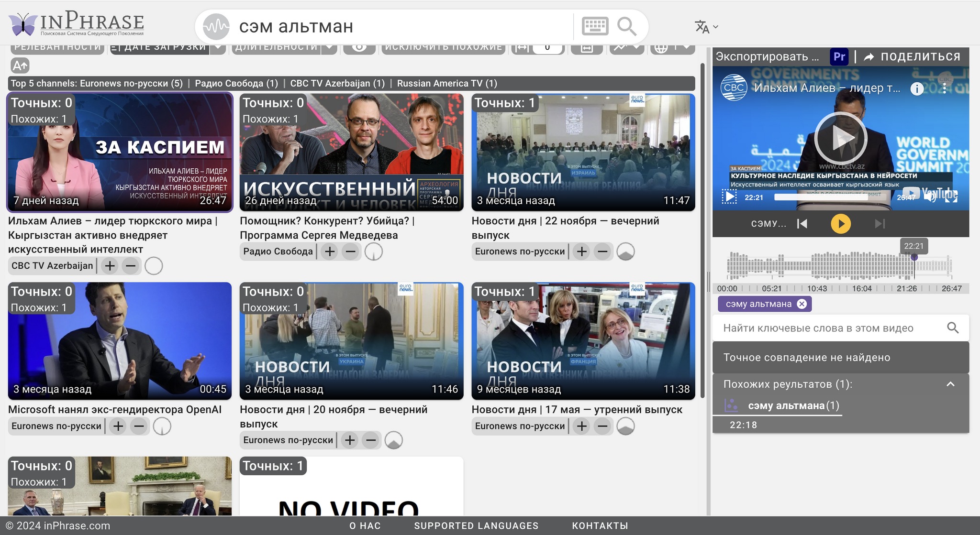
Task: Click 'CBC TV Azerbaijan' channel tag
Action: [52, 266]
